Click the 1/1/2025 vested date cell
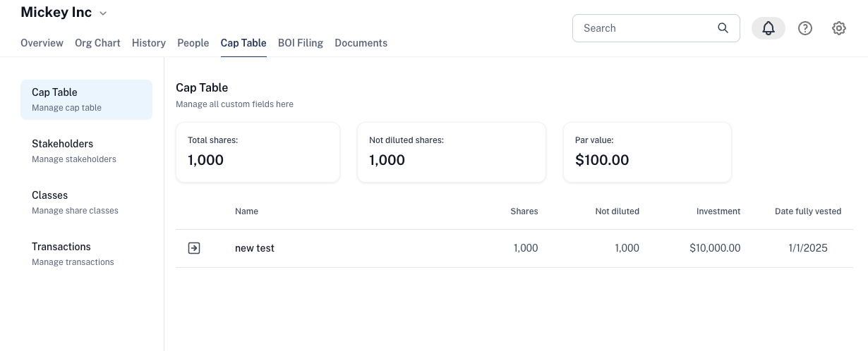 coord(808,248)
